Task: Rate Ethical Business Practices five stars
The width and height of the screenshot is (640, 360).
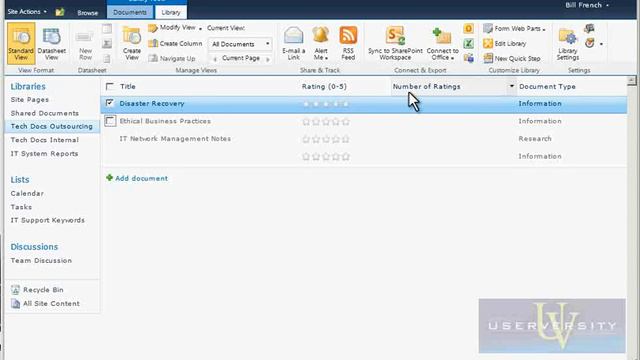Action: pyautogui.click(x=346, y=122)
